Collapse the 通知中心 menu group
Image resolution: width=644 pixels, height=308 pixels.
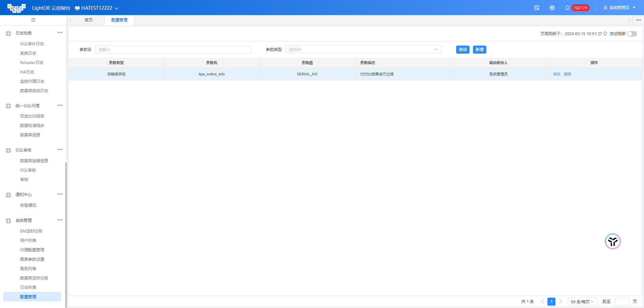point(23,195)
